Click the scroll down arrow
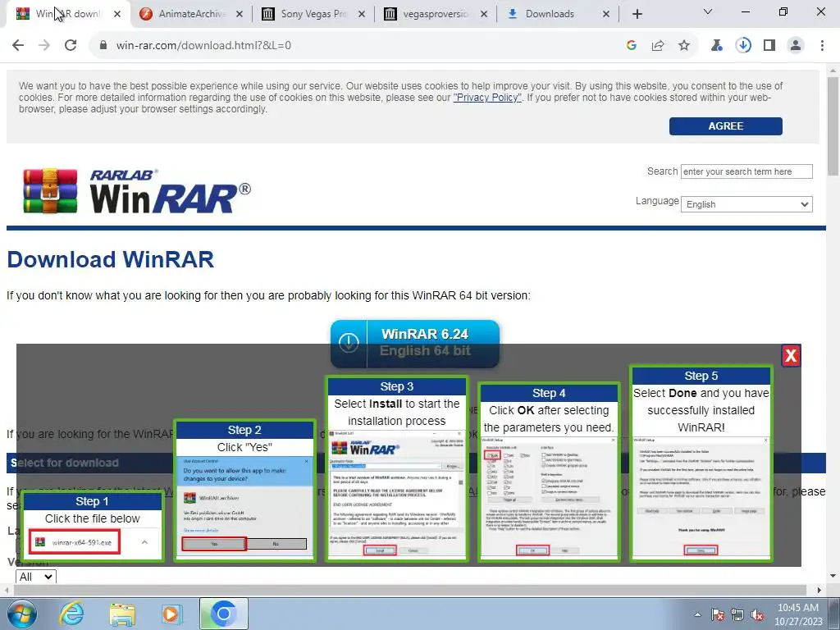840x630 pixels. click(x=833, y=577)
